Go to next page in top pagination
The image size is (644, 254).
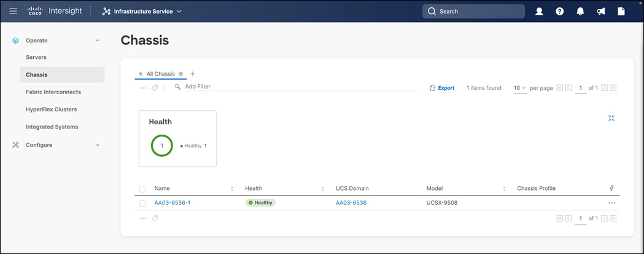(604, 88)
